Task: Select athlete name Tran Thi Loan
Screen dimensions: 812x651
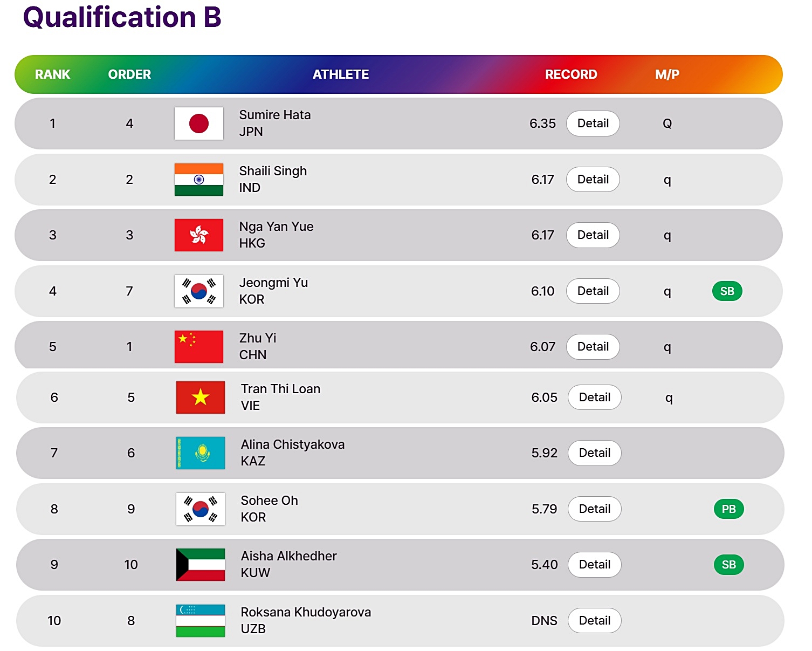Action: pyautogui.click(x=280, y=389)
